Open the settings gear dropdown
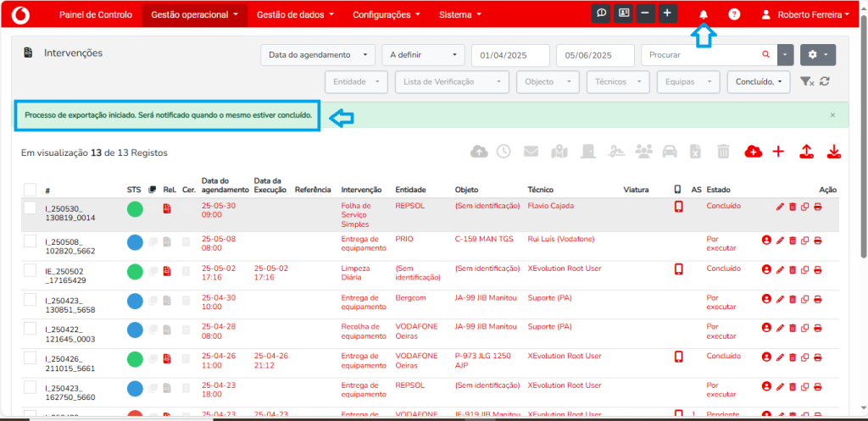Viewport: 868px width, 421px height. pos(818,55)
